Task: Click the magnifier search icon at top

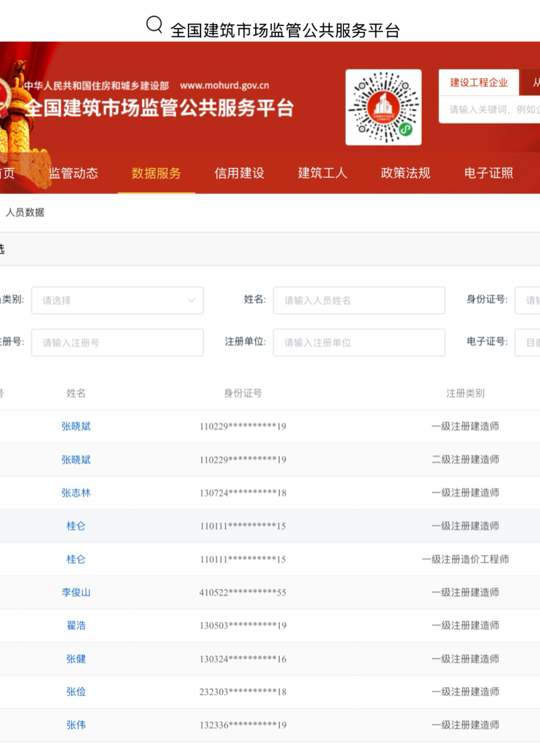Action: tap(154, 24)
